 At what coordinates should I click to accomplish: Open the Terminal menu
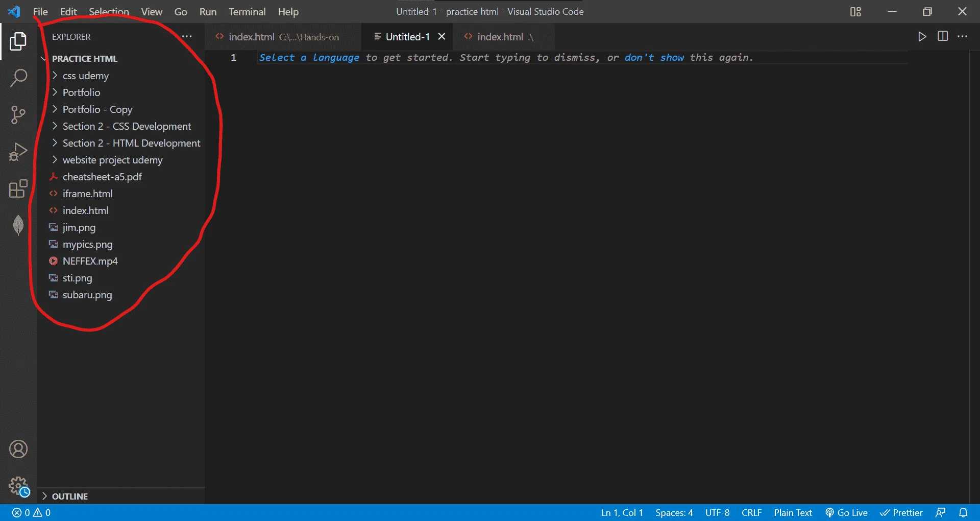pyautogui.click(x=247, y=12)
